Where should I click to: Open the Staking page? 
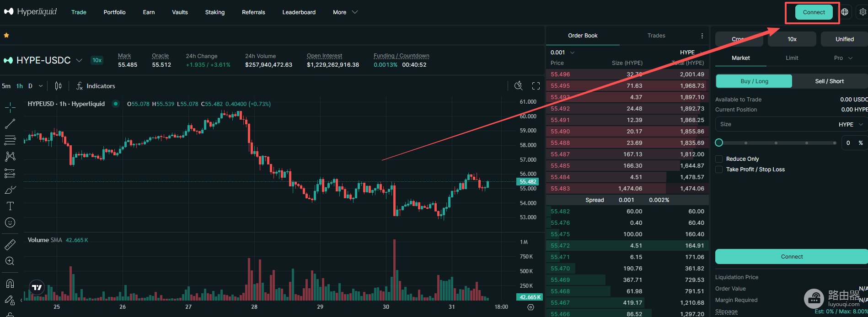215,12
